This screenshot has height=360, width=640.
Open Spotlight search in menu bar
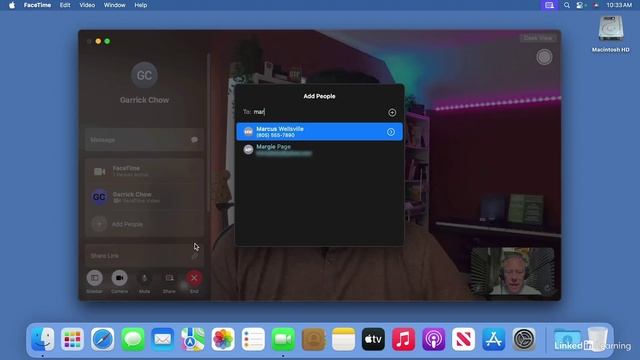click(x=567, y=5)
